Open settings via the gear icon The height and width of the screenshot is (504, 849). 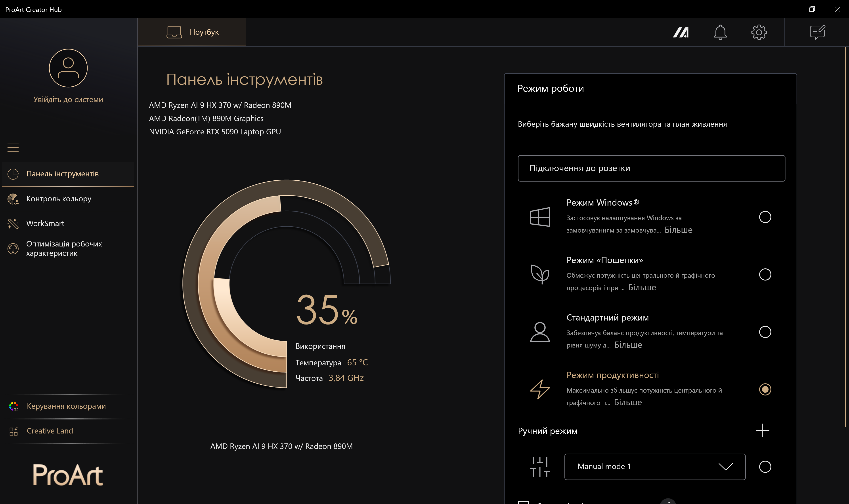(x=759, y=32)
